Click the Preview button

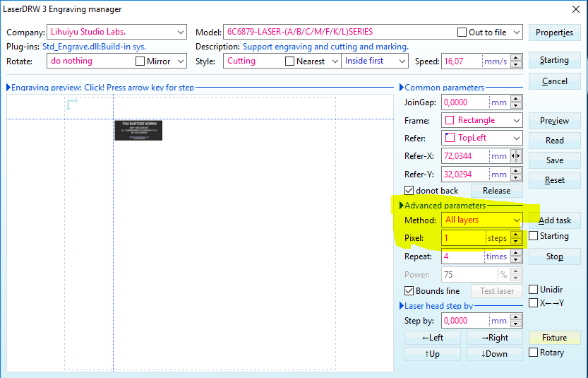(554, 121)
